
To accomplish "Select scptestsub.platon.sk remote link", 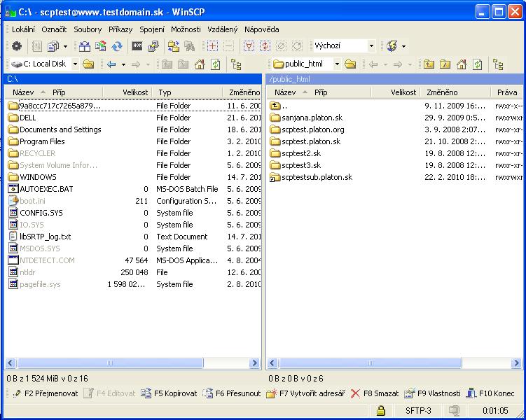I will click(311, 177).
